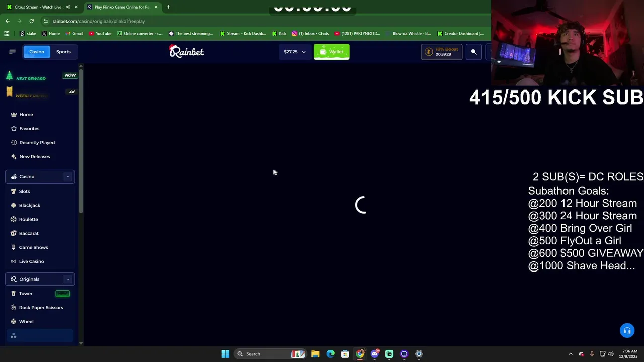Image resolution: width=644 pixels, height=362 pixels.
Task: Open the Stream - Kick Dashboard bookmark
Action: 243,34
